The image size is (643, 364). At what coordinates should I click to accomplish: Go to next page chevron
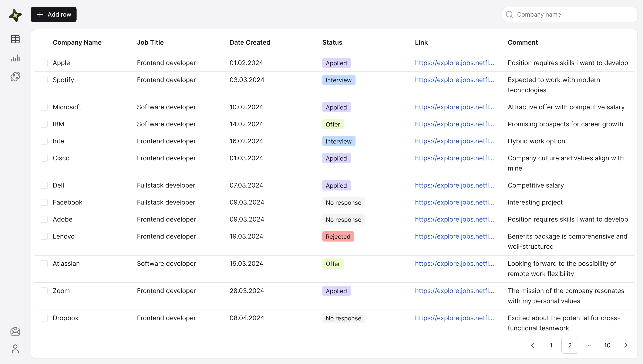coord(626,345)
